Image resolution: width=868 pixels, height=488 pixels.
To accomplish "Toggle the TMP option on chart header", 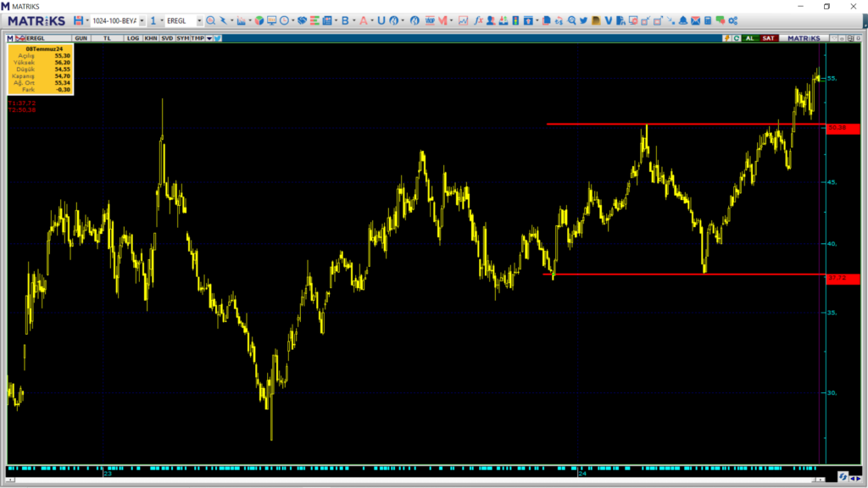I will (x=197, y=38).
